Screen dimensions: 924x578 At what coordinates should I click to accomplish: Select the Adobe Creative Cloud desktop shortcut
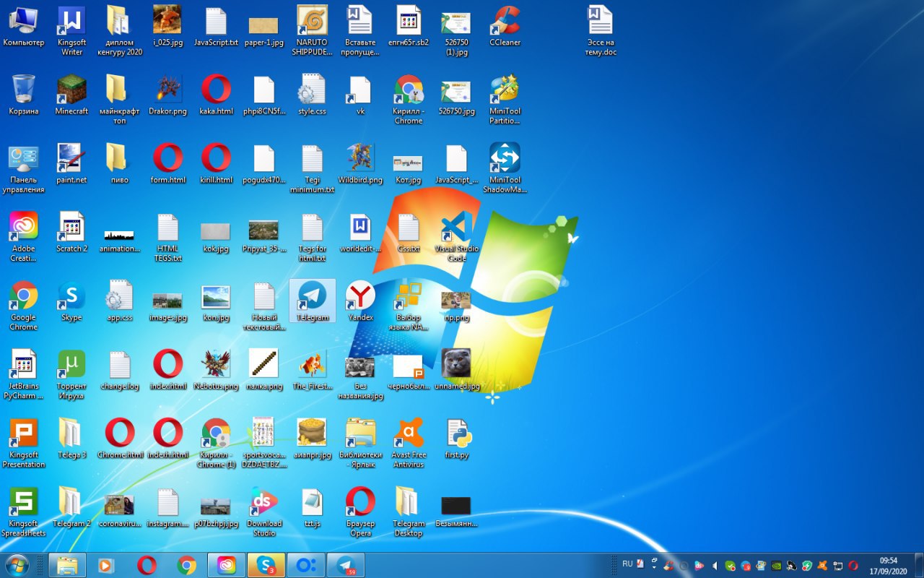23,237
